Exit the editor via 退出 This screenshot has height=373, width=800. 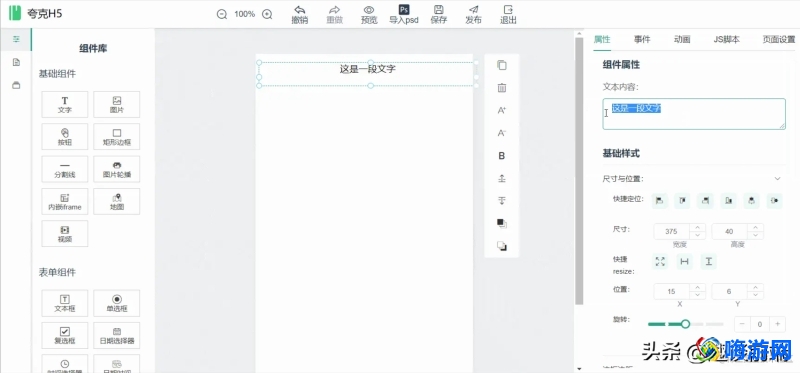(x=508, y=15)
